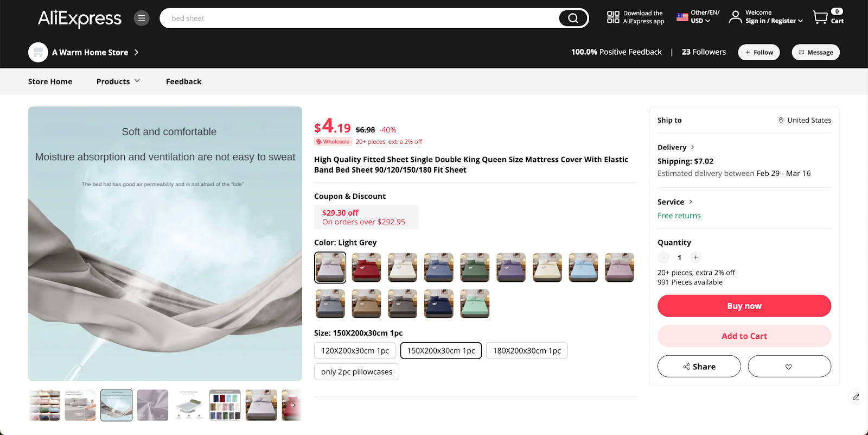Click the user account icon

point(735,17)
